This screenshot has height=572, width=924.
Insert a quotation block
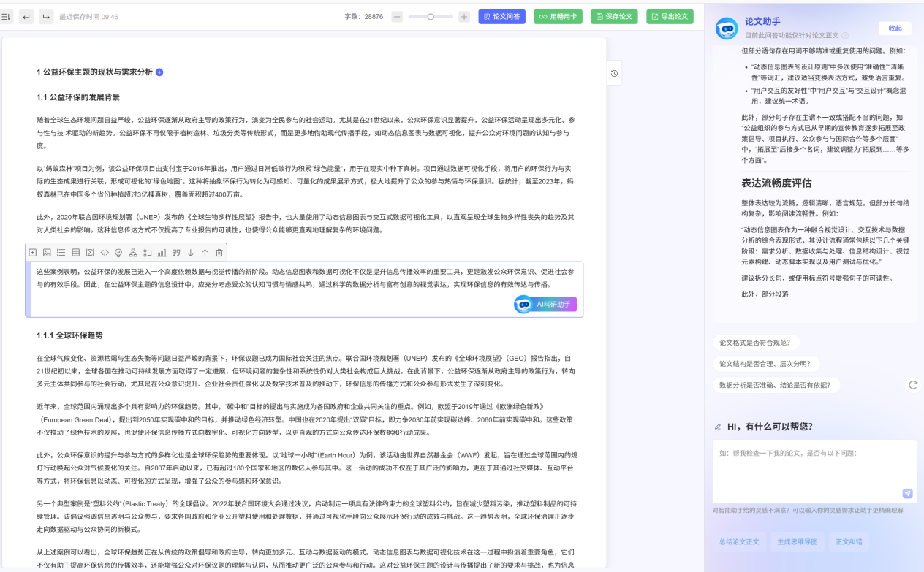(x=175, y=253)
